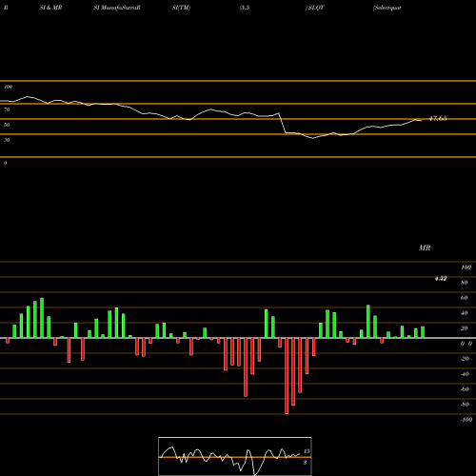Click the MR axis label -60

click(x=465, y=389)
